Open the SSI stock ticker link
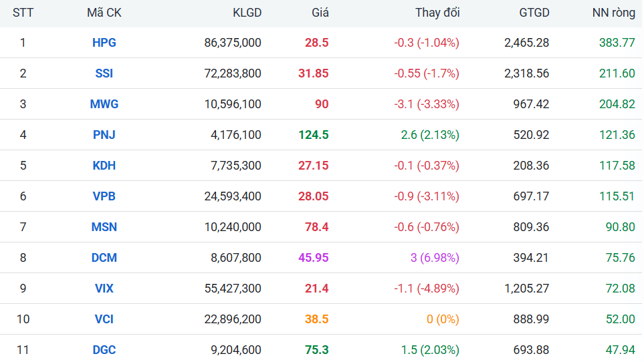644x362 pixels. click(104, 73)
